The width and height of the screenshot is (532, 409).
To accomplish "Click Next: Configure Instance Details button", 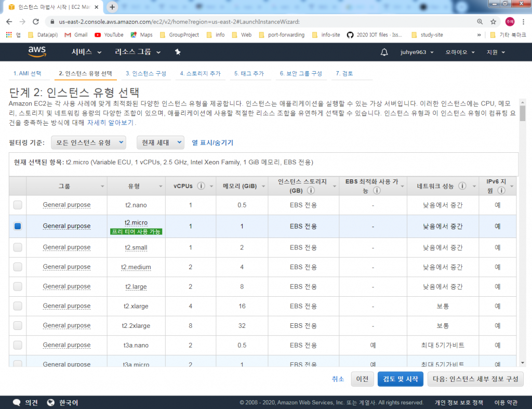I will (475, 379).
